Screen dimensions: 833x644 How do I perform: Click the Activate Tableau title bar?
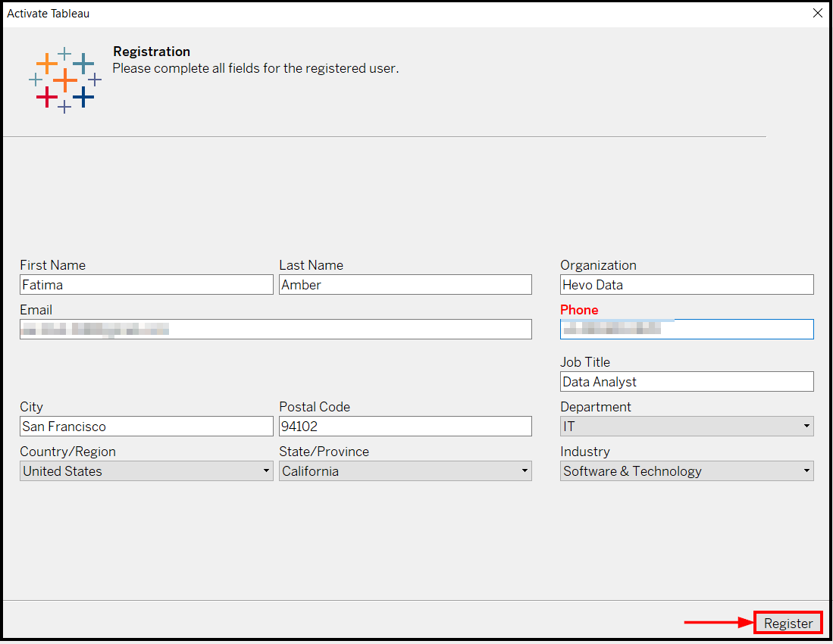pyautogui.click(x=379, y=13)
